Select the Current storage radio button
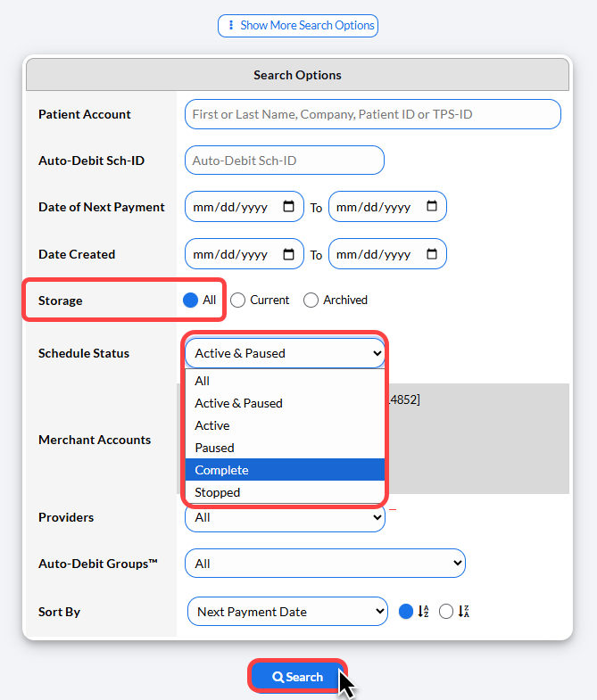Viewport: 597px width, 700px height. click(x=237, y=300)
